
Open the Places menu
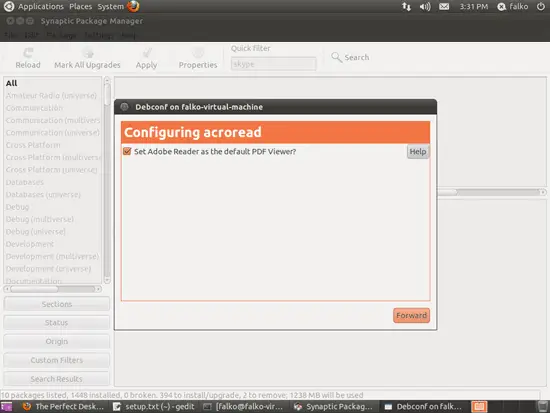[x=80, y=7]
